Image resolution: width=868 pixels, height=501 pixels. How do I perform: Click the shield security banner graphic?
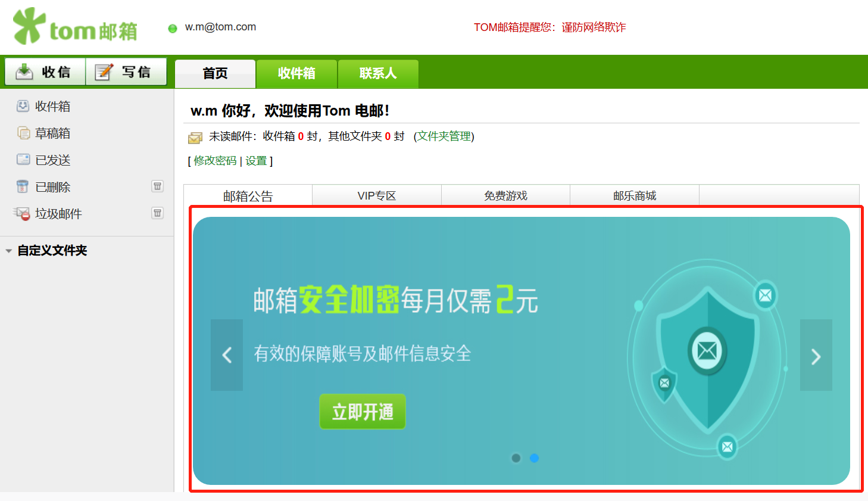click(708, 359)
